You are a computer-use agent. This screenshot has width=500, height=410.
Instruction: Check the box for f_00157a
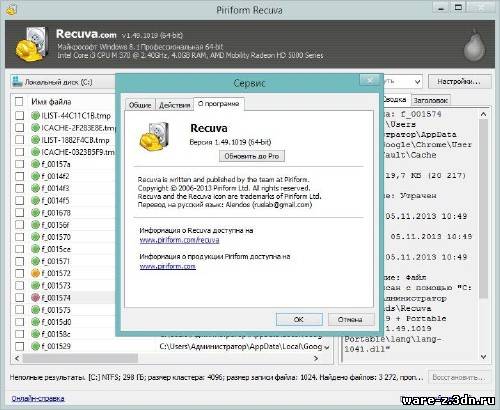(x=19, y=164)
